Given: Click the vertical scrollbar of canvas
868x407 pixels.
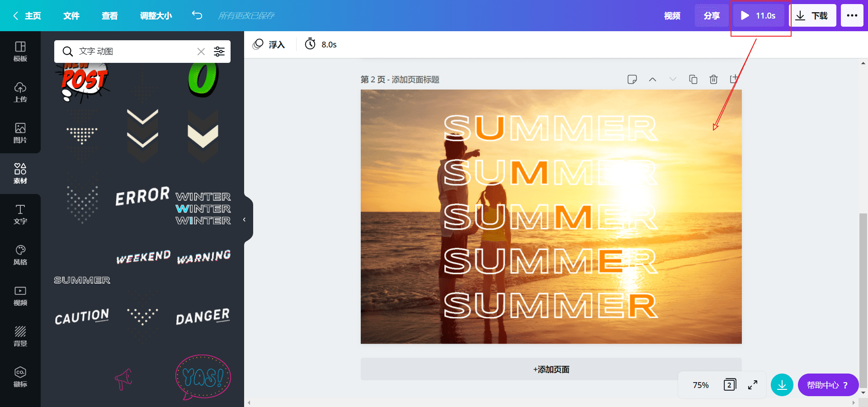Looking at the screenshot, I should pos(863,301).
